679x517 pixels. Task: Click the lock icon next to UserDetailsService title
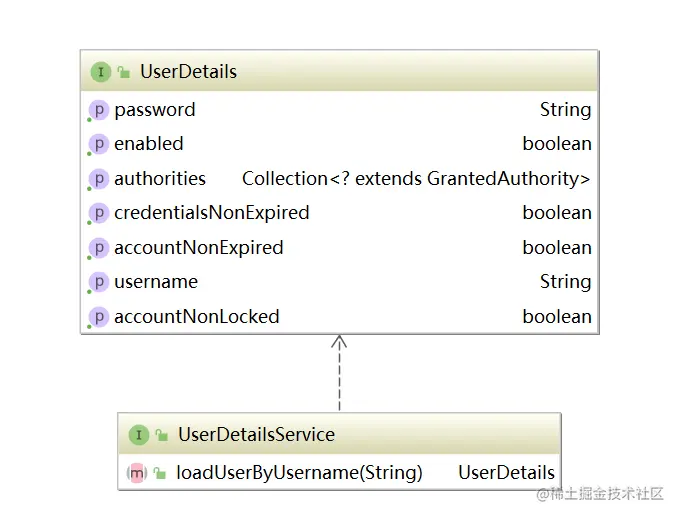tap(162, 435)
